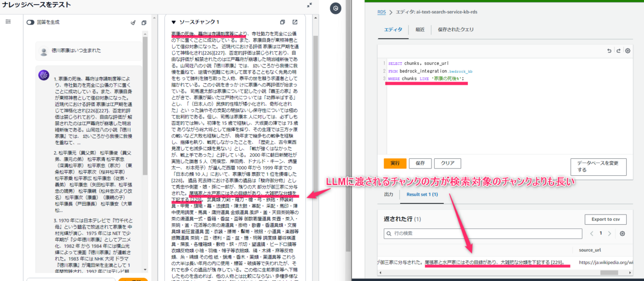Click the 返された行 (1) heading
This screenshot has height=281, width=644.
click(x=402, y=219)
